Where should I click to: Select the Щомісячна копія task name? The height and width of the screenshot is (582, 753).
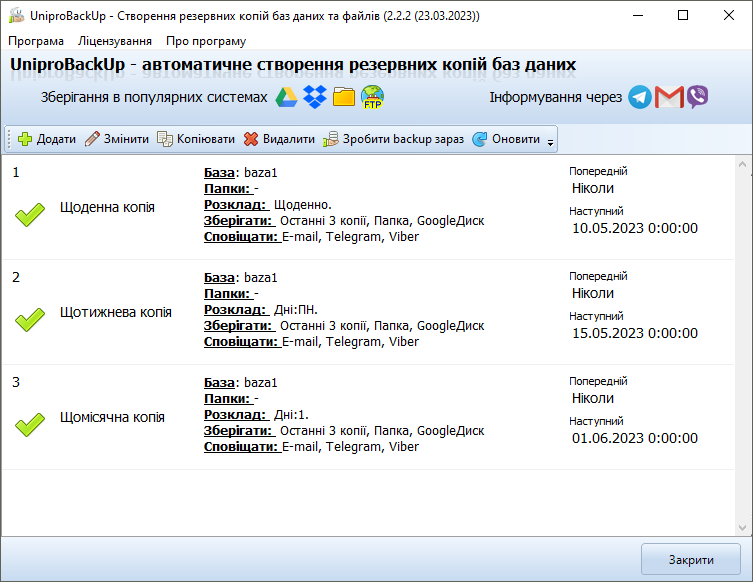(112, 418)
